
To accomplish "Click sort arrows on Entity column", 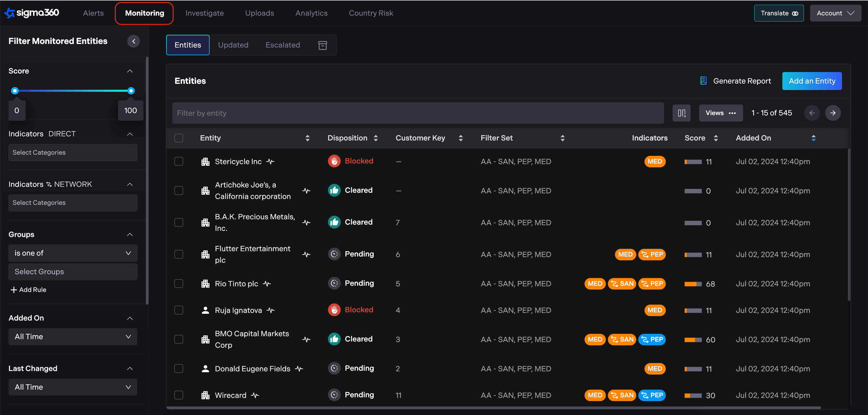I will (x=307, y=138).
